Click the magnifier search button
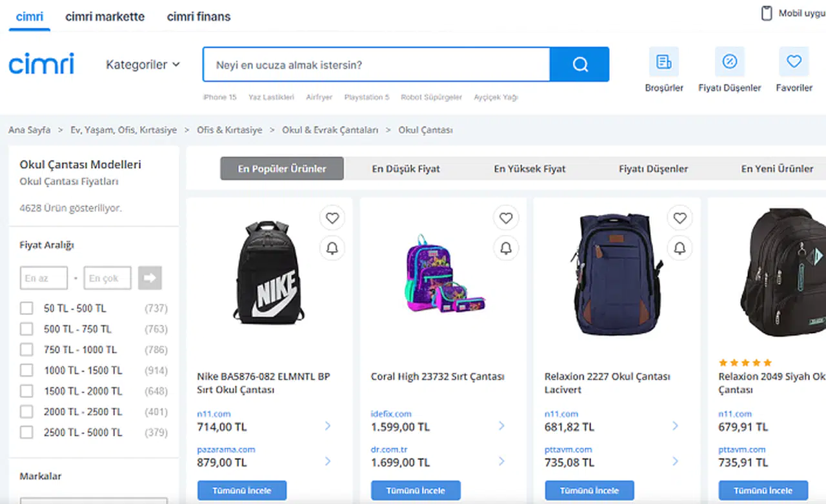Image resolution: width=826 pixels, height=504 pixels. [x=579, y=65]
